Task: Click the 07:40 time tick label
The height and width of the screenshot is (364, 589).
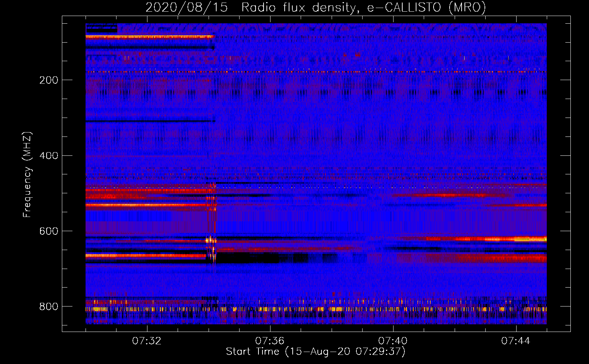Action: pos(393,341)
